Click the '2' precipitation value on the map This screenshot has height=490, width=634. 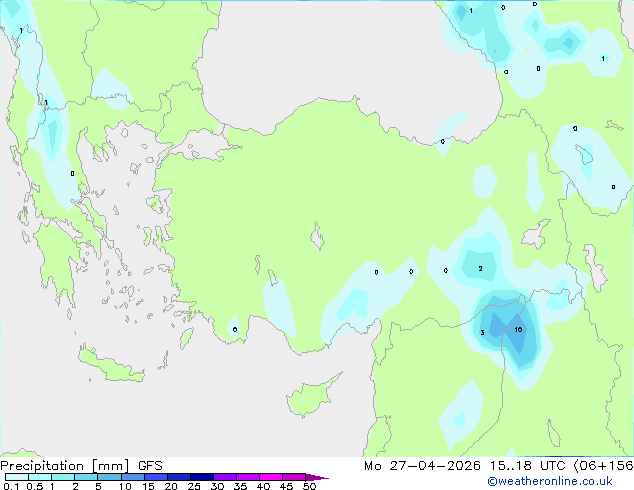[x=480, y=268]
